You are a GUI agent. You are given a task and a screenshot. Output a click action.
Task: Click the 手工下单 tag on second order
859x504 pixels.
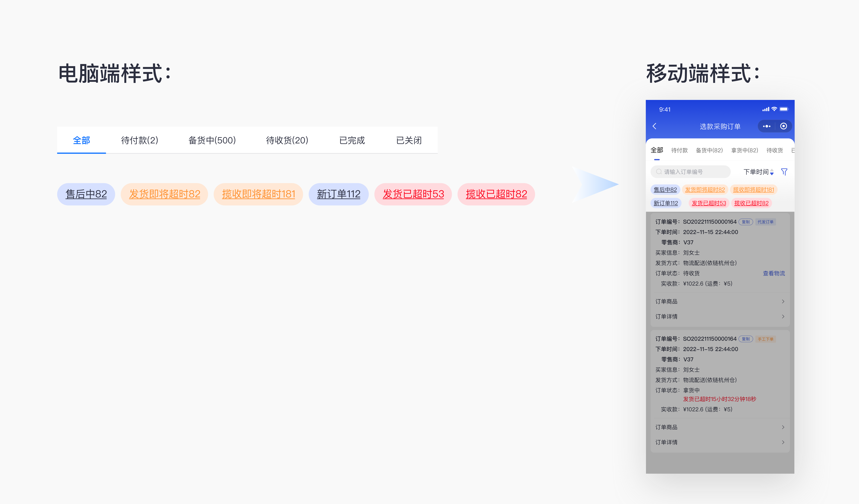pos(766,339)
